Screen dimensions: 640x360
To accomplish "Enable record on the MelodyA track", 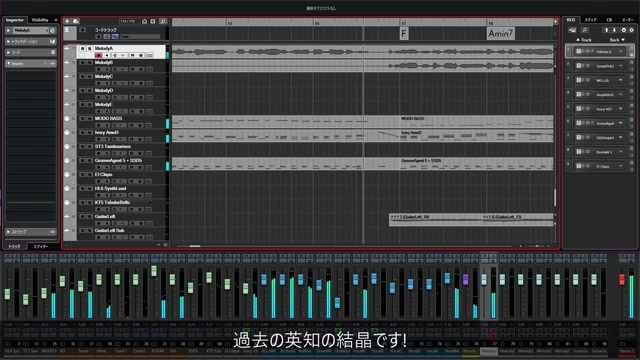I will coord(98,55).
